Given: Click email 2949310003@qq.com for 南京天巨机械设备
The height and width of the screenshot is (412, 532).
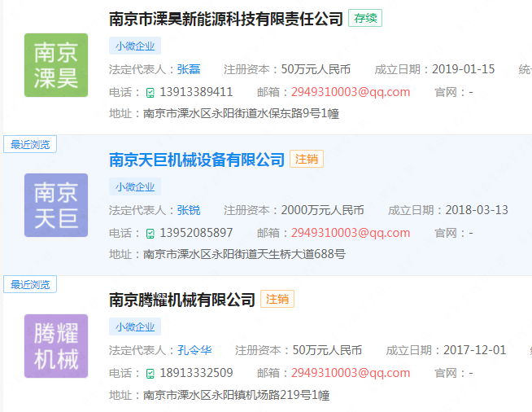Looking at the screenshot, I should pyautogui.click(x=351, y=233).
